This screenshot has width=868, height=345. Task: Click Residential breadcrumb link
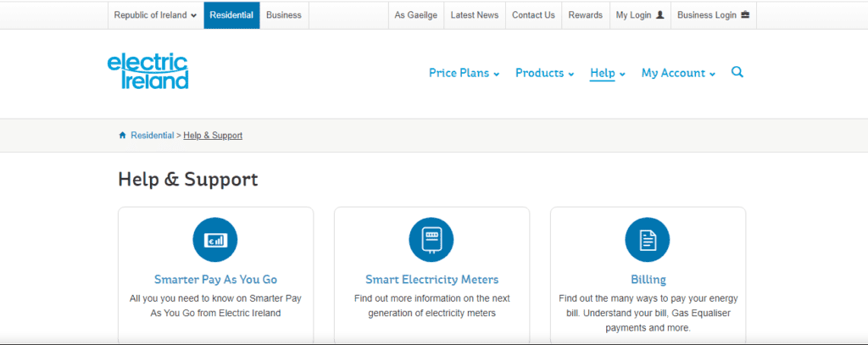(153, 135)
